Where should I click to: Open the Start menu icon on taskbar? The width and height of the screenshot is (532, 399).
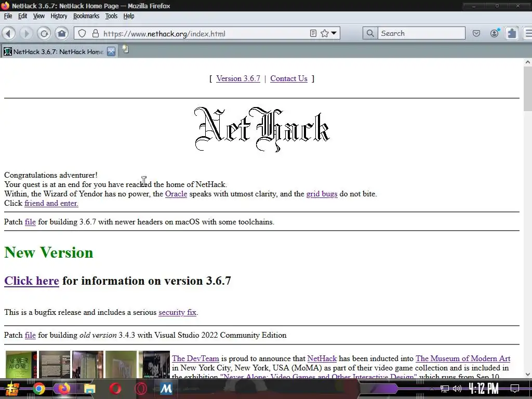[x=12, y=389]
